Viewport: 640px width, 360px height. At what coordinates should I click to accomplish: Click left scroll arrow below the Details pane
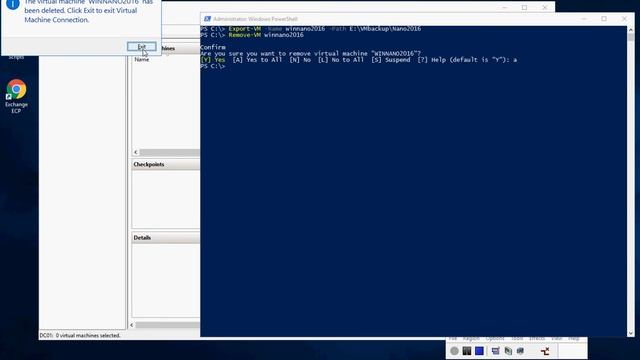132,325
